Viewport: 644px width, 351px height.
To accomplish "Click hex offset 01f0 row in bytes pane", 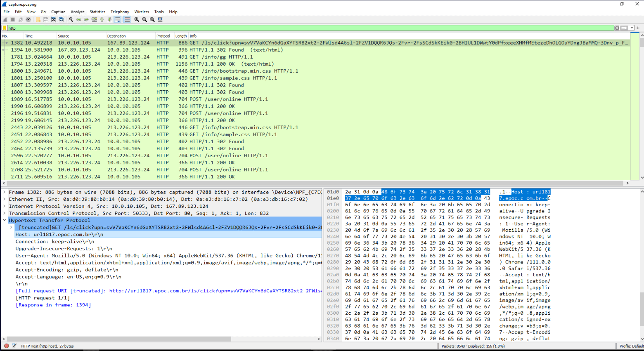I will click(x=439, y=205).
